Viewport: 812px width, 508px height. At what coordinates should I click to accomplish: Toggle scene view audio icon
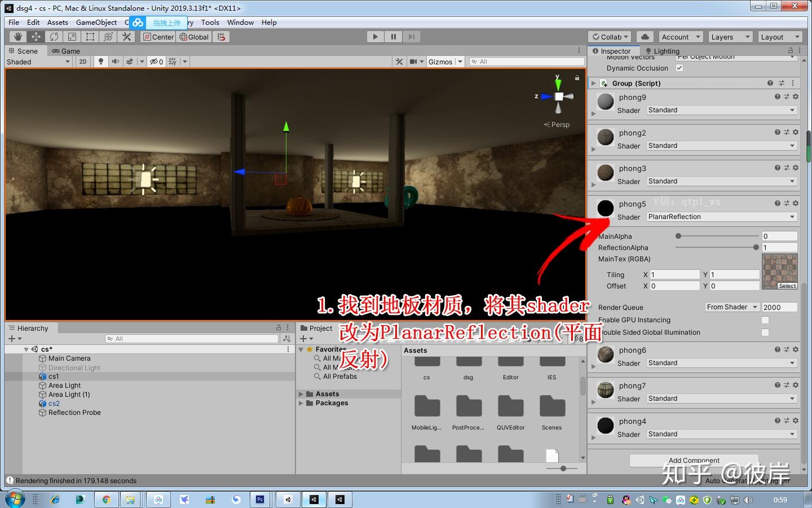pyautogui.click(x=116, y=62)
